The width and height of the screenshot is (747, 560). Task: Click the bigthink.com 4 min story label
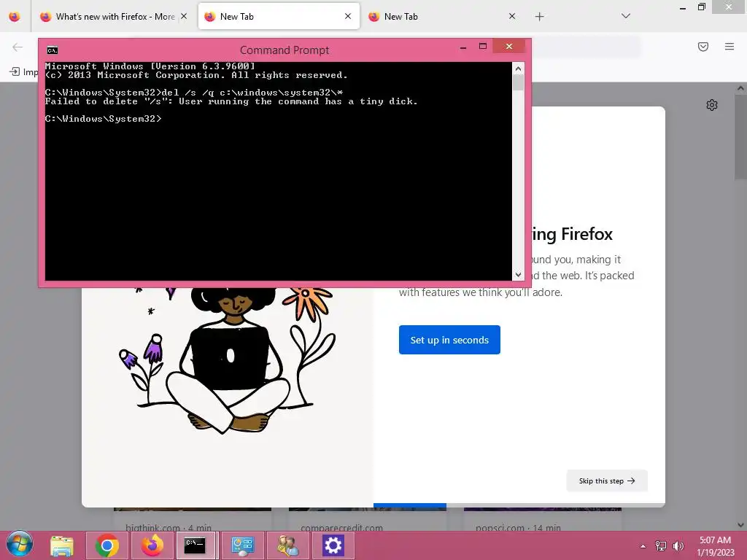pyautogui.click(x=169, y=527)
